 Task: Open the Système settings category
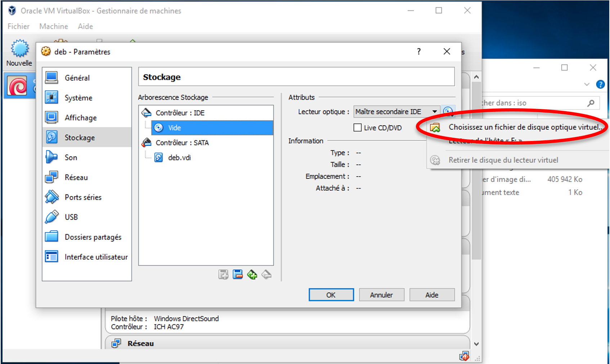point(87,98)
